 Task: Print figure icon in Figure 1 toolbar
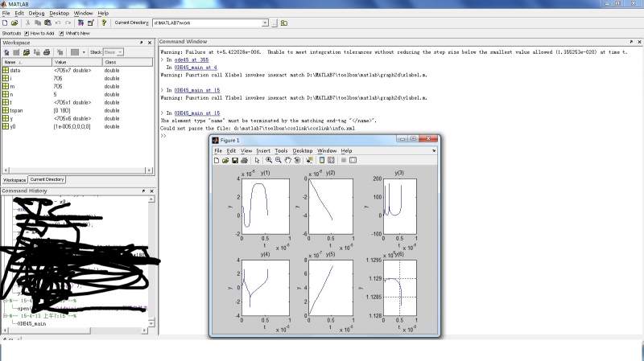click(245, 160)
